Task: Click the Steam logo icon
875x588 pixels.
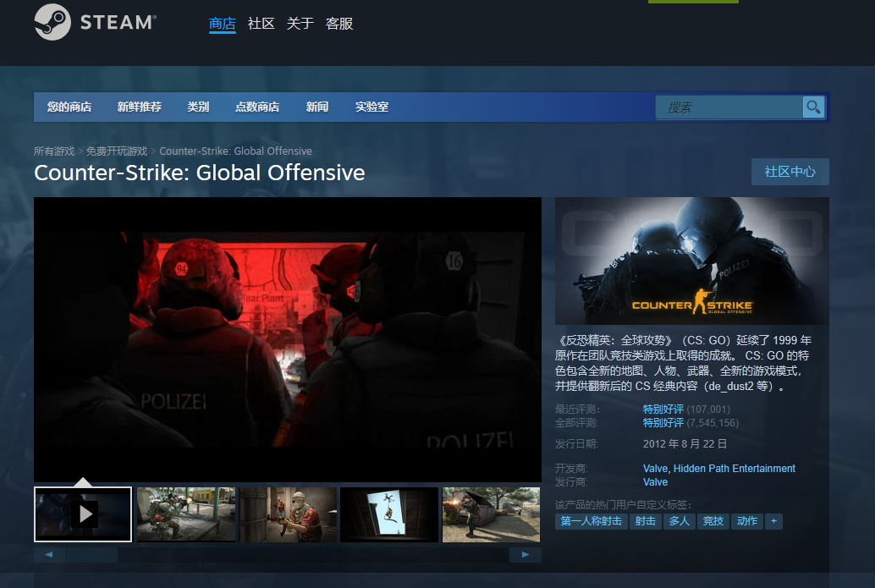Action: [52, 22]
